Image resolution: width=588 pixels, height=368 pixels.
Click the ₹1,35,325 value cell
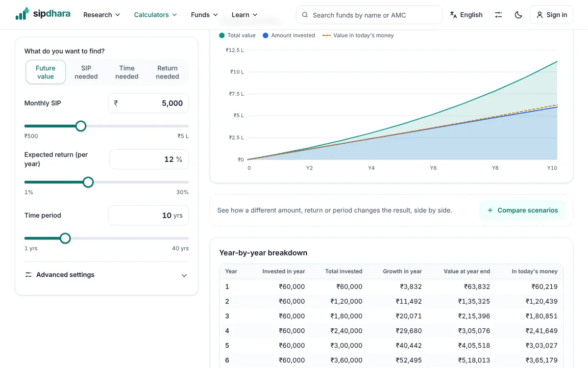(x=474, y=301)
